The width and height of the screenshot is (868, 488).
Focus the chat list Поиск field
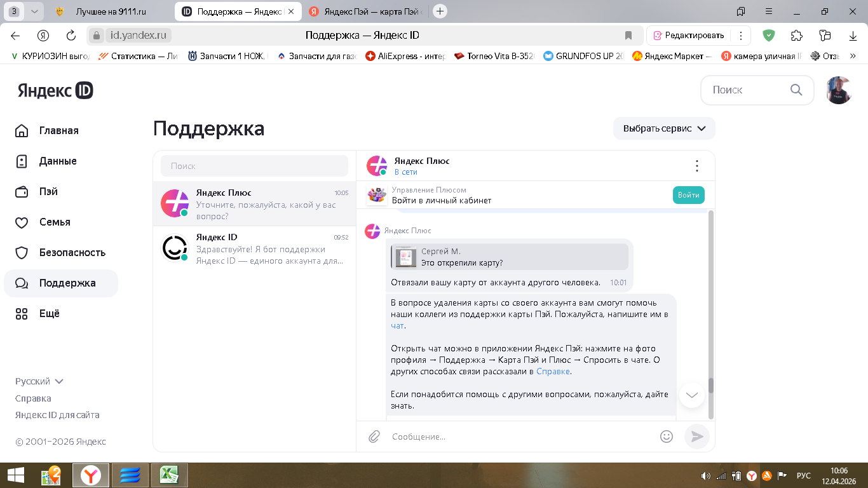[x=254, y=166]
